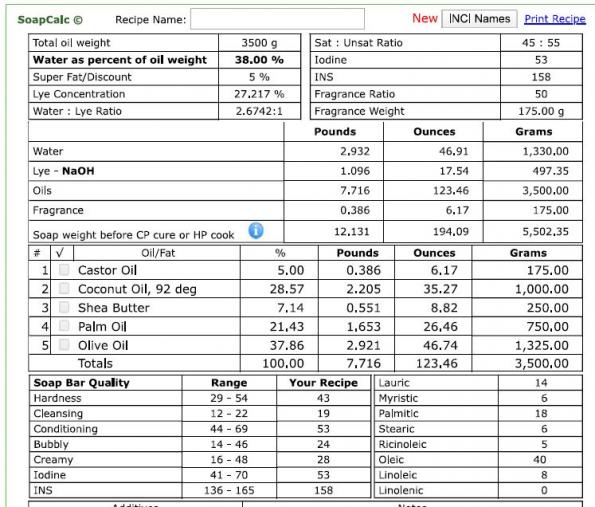Viewport: 595px width, 507px height.
Task: Toggle the Palm Oil checkbox
Action: 64,326
